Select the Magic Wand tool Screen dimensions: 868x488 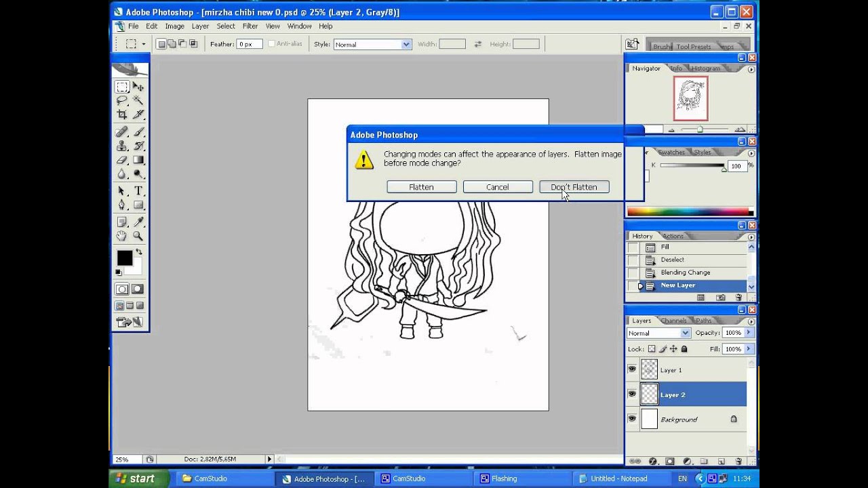click(x=138, y=100)
